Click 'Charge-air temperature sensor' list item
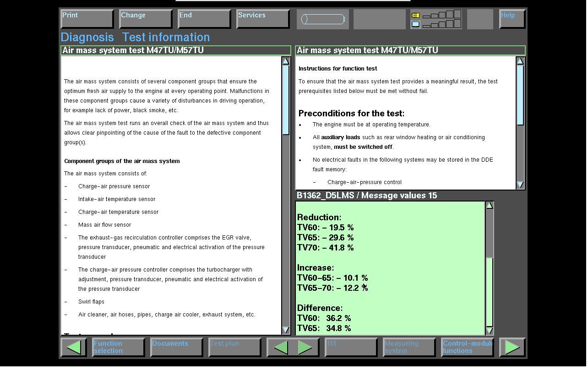Image resolution: width=588 pixels, height=392 pixels. click(x=118, y=212)
